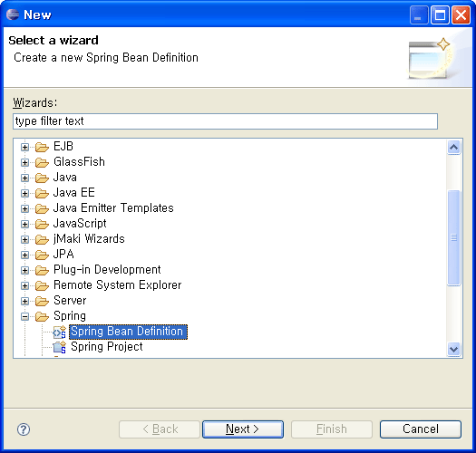Expand the Java Emitter Templates node
The height and width of the screenshot is (453, 476).
tap(24, 208)
